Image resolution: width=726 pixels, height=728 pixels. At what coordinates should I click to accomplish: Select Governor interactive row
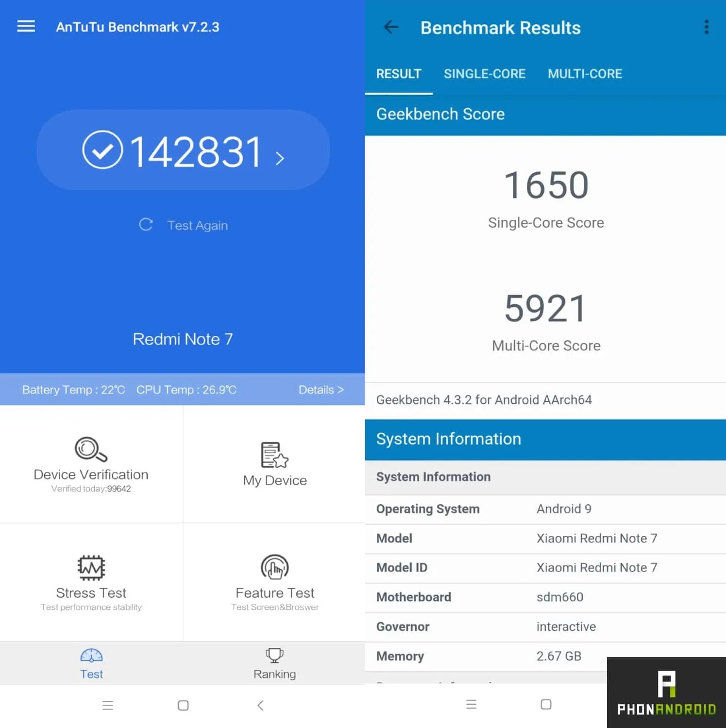coord(545,627)
